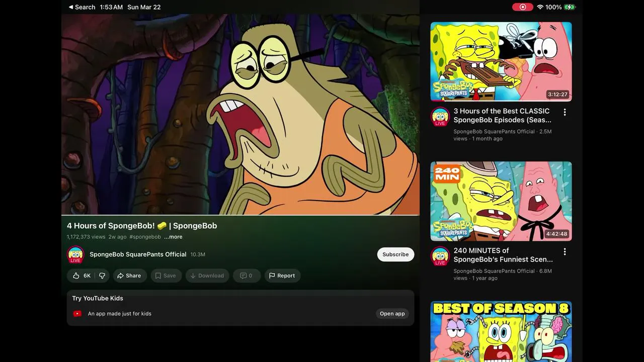Viewport: 644px width, 362px height.
Task: Expand description with ...more
Action: pos(173,237)
